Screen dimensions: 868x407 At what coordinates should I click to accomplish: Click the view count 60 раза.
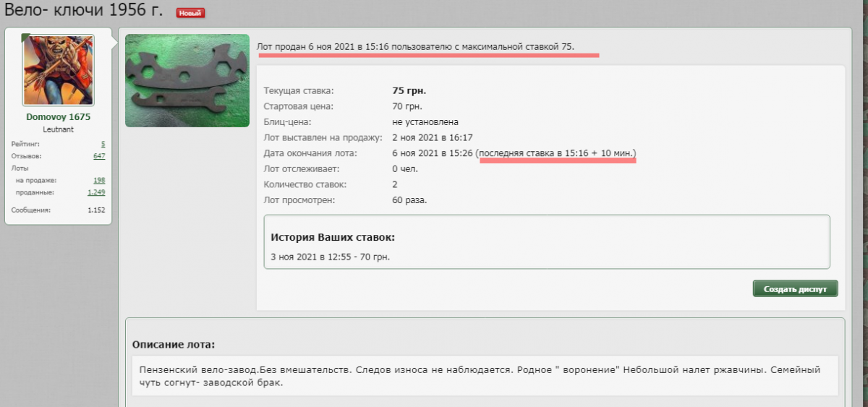409,200
